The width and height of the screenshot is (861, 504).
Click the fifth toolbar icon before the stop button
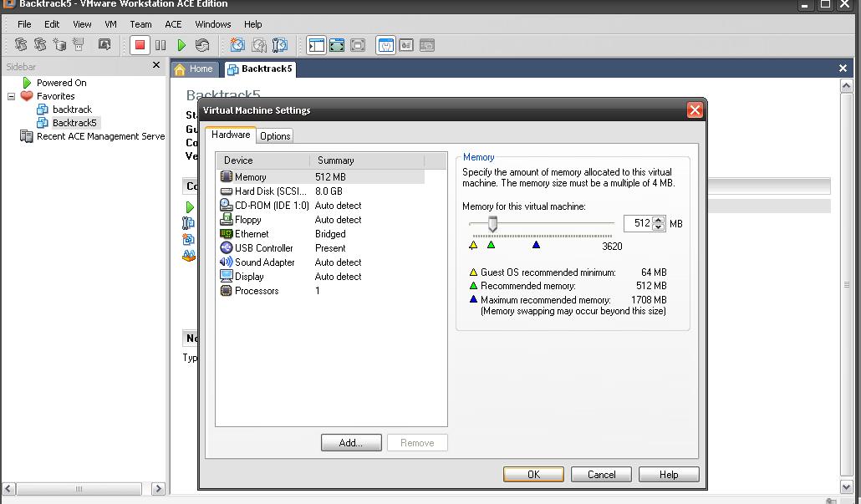104,44
